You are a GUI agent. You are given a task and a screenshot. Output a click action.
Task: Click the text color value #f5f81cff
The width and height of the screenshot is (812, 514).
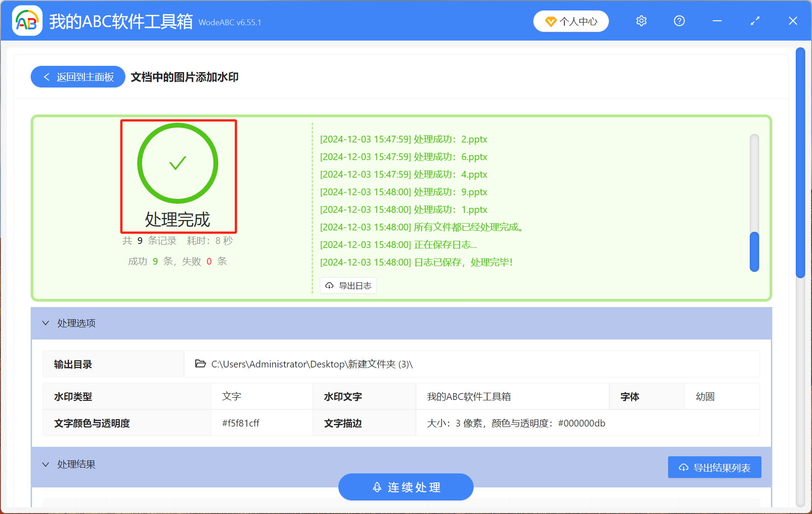240,423
